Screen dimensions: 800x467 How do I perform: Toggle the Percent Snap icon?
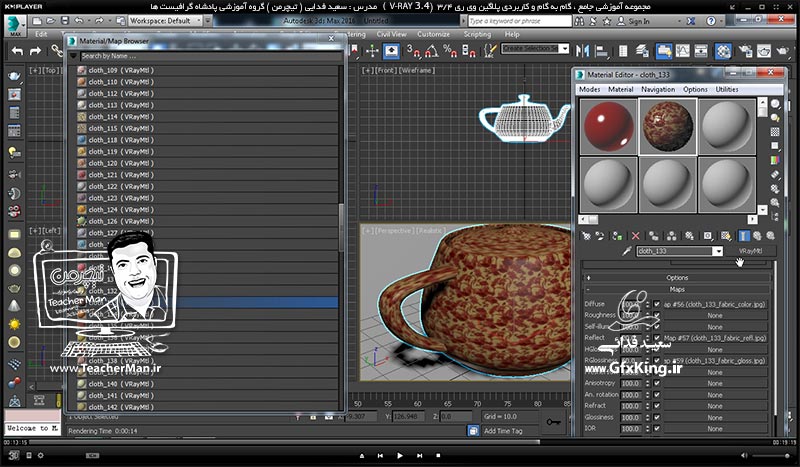(450, 51)
